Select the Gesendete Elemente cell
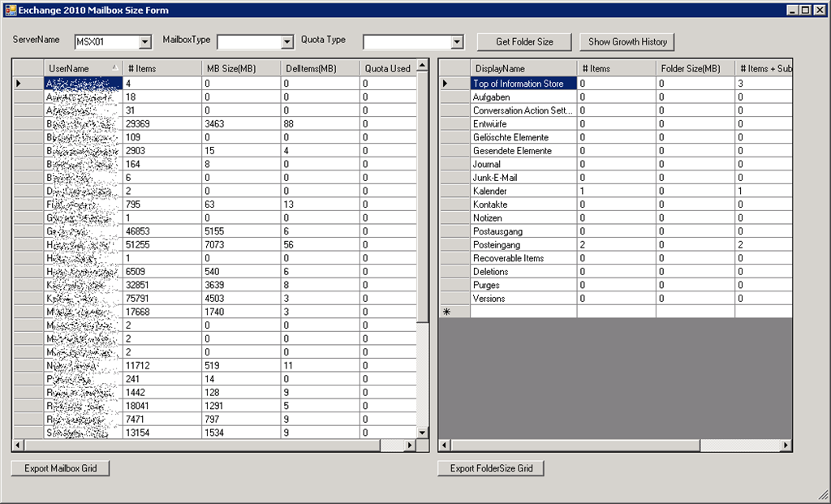The width and height of the screenshot is (831, 504). coord(523,150)
